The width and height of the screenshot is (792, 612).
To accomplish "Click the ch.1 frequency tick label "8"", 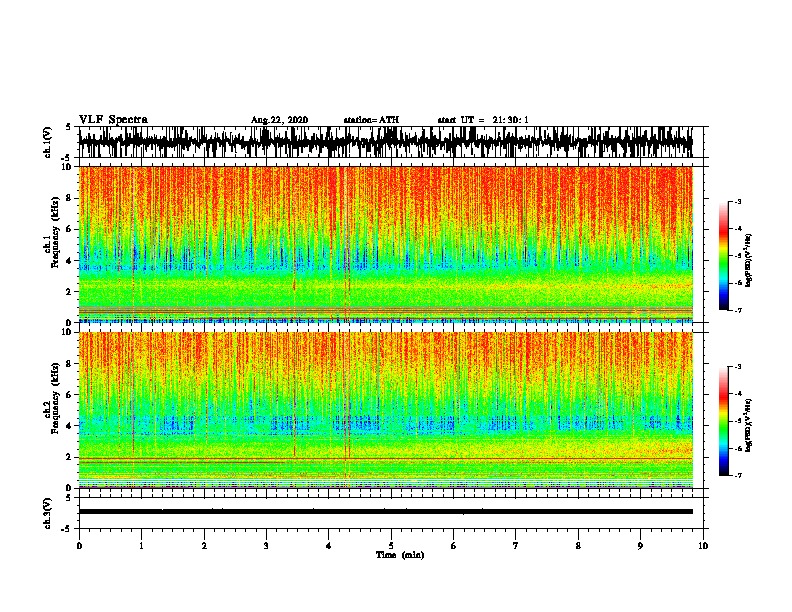I will point(70,198).
